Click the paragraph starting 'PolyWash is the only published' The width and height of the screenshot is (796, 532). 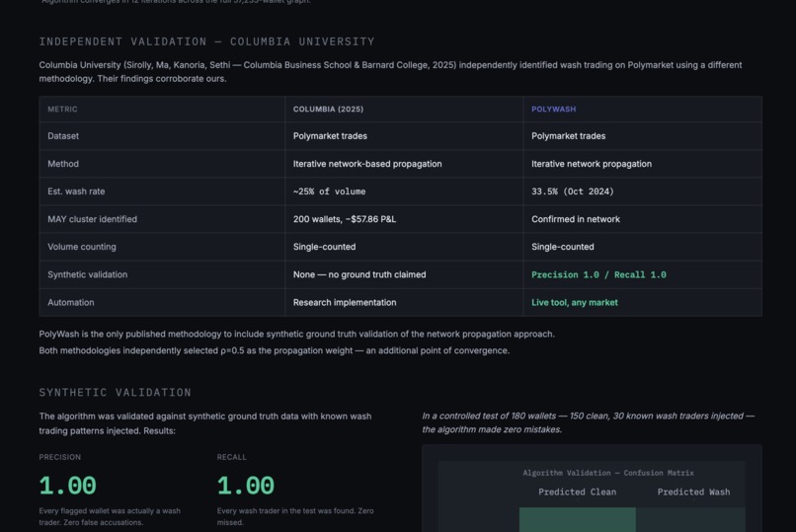click(x=296, y=335)
